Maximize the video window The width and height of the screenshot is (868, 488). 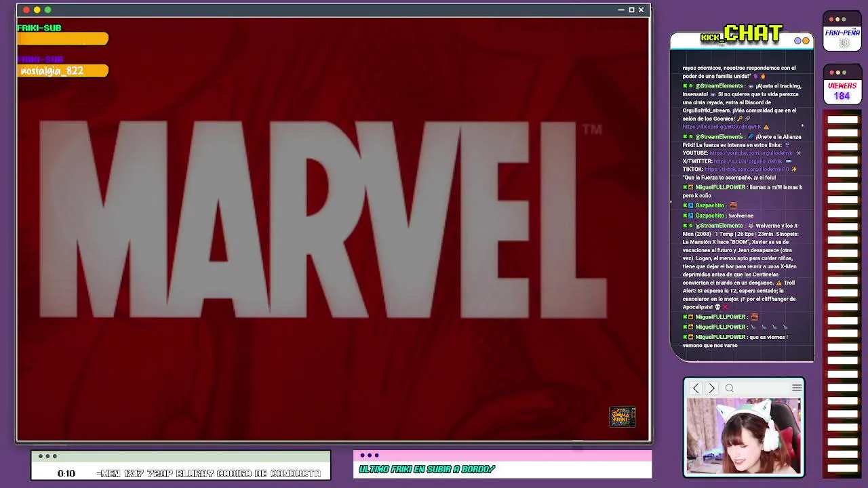631,10
